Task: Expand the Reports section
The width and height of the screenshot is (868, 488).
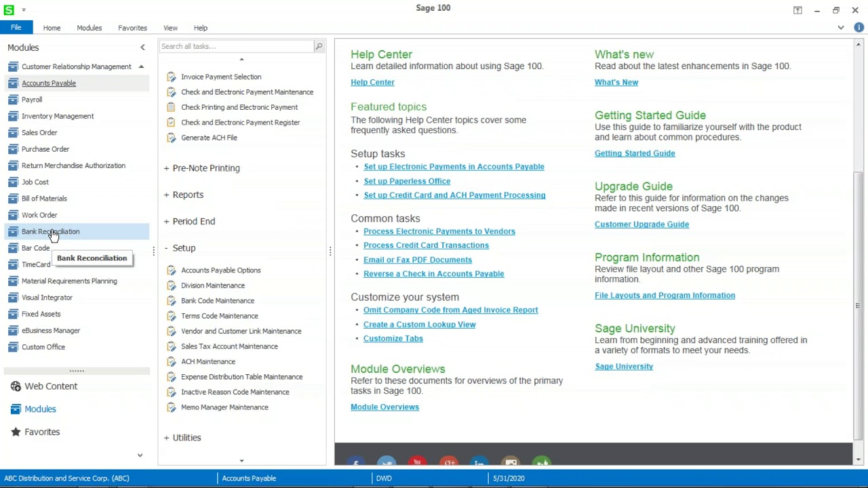Action: coord(184,195)
